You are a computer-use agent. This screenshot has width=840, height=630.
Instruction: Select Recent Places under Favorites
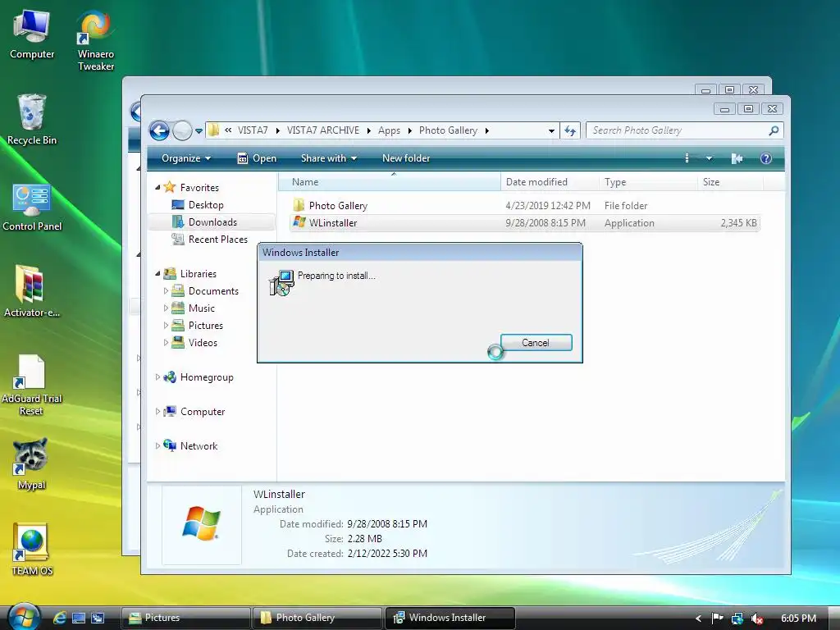[217, 239]
